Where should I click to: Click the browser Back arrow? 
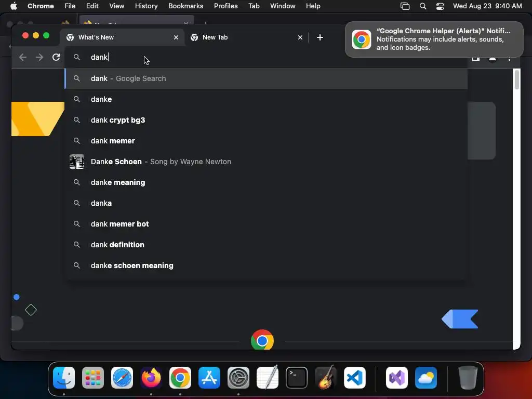click(x=23, y=57)
